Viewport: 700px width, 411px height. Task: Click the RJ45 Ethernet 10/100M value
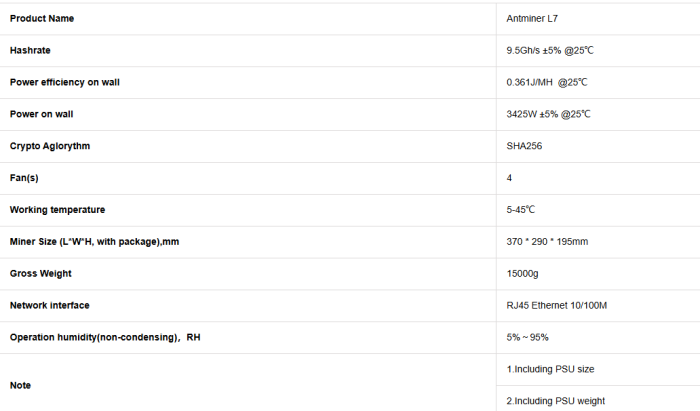coord(556,306)
